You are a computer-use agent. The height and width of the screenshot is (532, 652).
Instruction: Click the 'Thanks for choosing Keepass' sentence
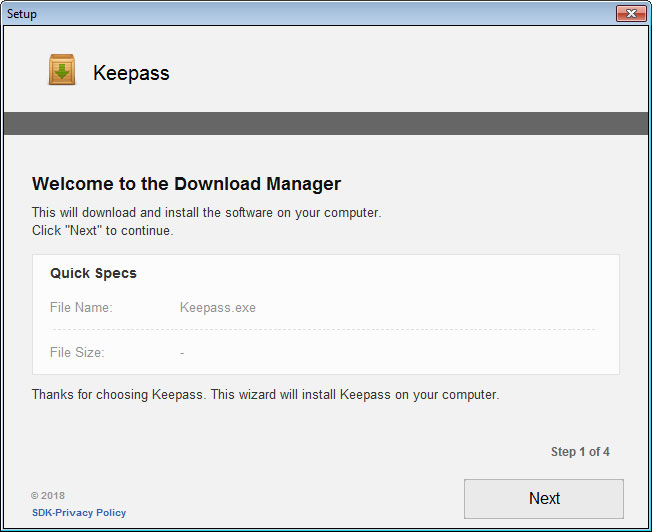265,394
